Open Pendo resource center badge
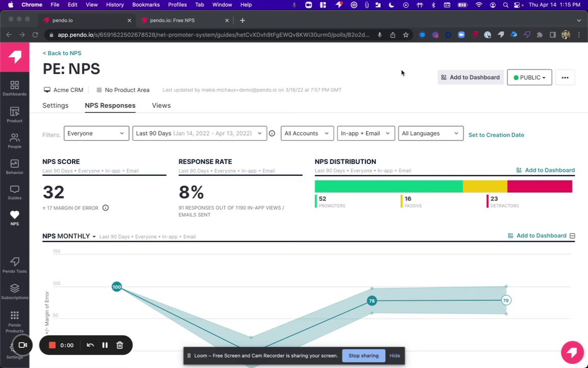588x368 pixels. tap(572, 352)
